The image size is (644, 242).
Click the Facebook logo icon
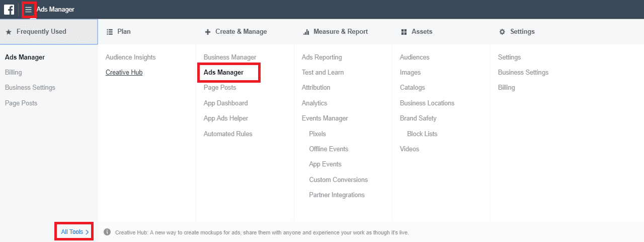pyautogui.click(x=9, y=10)
